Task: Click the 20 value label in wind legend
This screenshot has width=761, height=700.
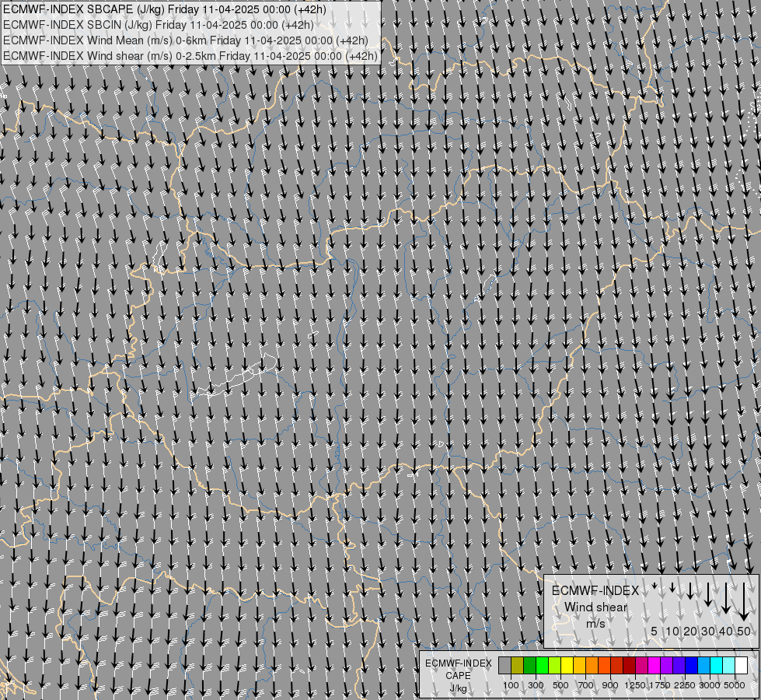Action: [690, 631]
